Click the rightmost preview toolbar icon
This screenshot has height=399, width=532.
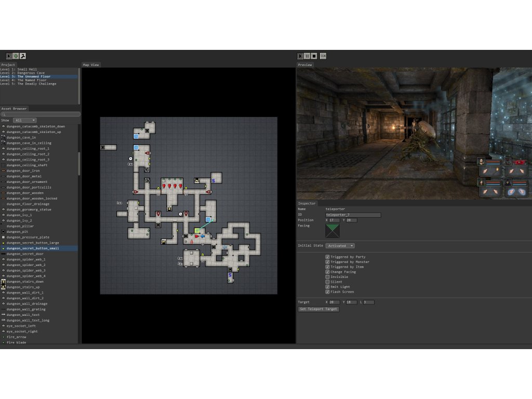pyautogui.click(x=323, y=56)
